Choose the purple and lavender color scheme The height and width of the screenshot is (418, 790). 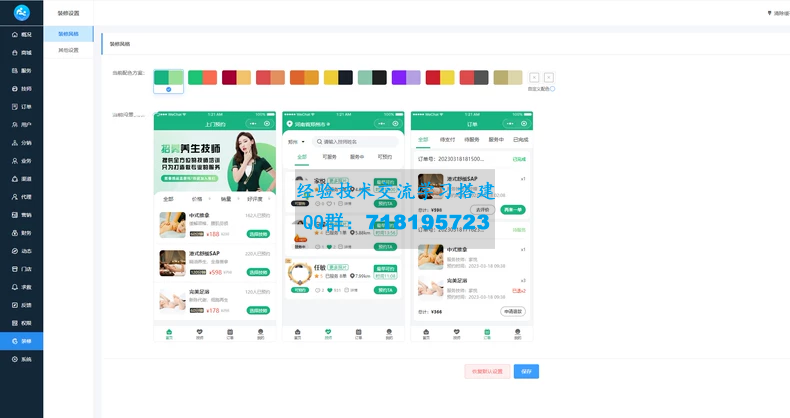click(406, 77)
